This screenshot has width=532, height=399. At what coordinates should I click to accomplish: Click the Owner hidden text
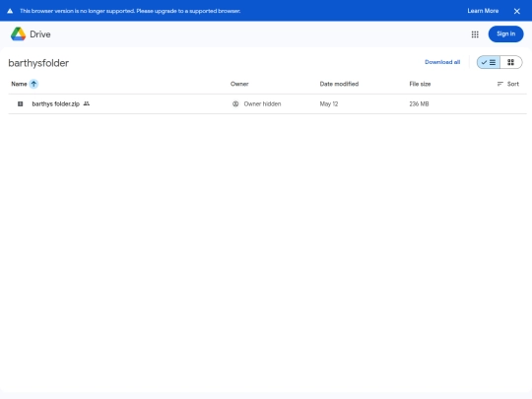click(x=262, y=103)
